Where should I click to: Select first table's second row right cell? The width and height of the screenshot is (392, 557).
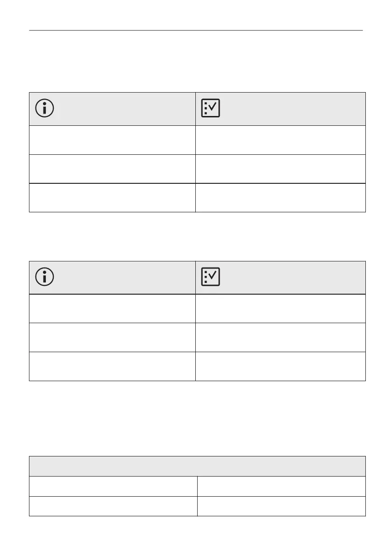280,169
